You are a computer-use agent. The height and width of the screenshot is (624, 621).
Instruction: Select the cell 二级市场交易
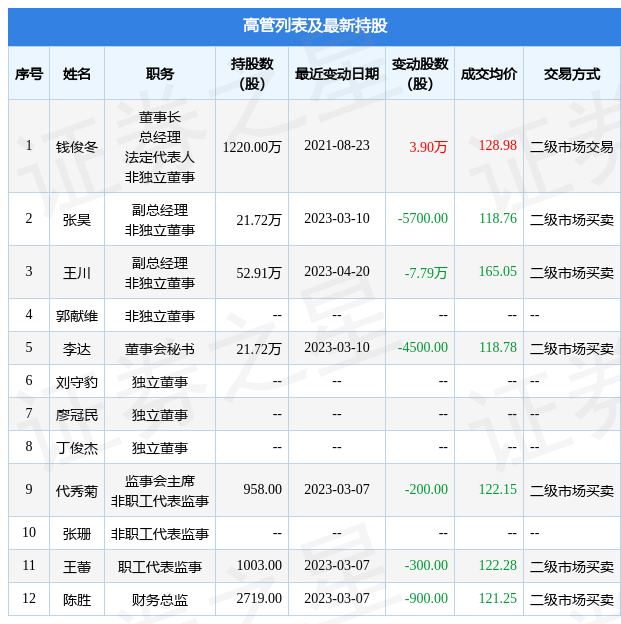(x=572, y=147)
